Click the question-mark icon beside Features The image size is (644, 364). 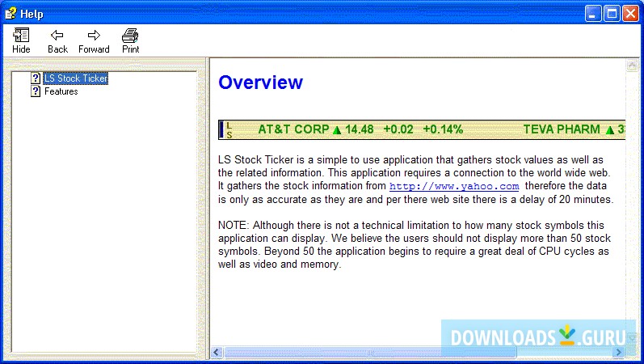[x=36, y=91]
